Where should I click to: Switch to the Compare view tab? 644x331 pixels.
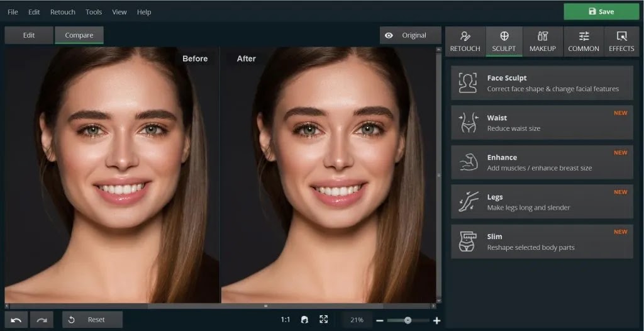coord(79,35)
